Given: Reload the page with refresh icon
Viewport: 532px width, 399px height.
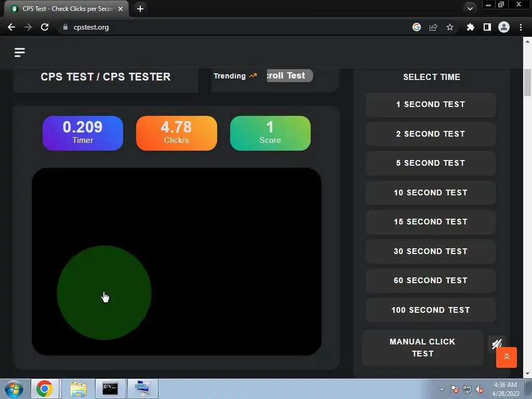Looking at the screenshot, I should tap(45, 27).
